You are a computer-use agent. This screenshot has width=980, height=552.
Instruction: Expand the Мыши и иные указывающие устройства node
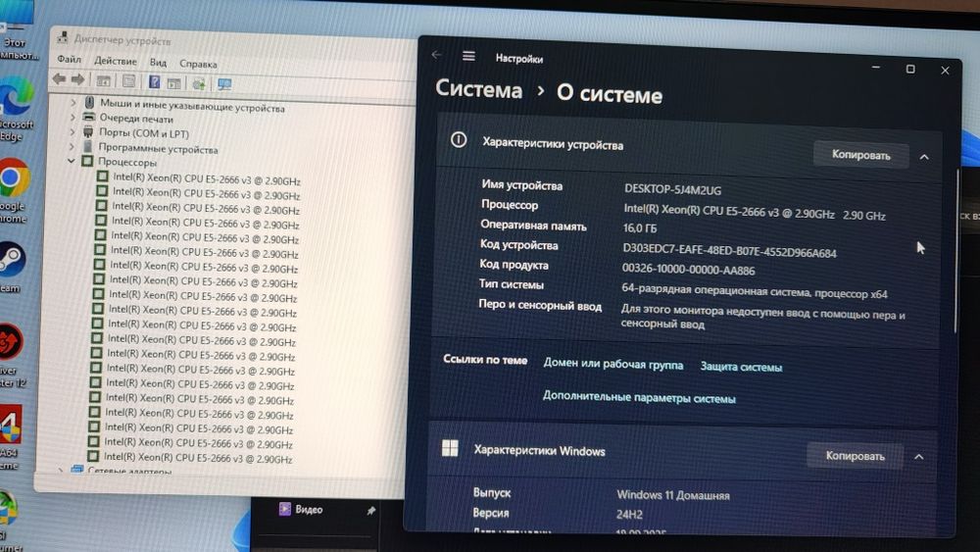pos(73,102)
